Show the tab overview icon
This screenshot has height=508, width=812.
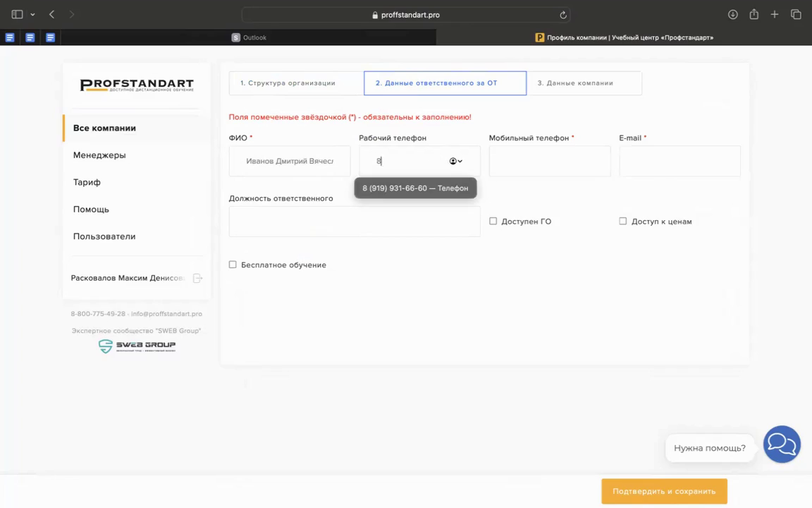796,15
